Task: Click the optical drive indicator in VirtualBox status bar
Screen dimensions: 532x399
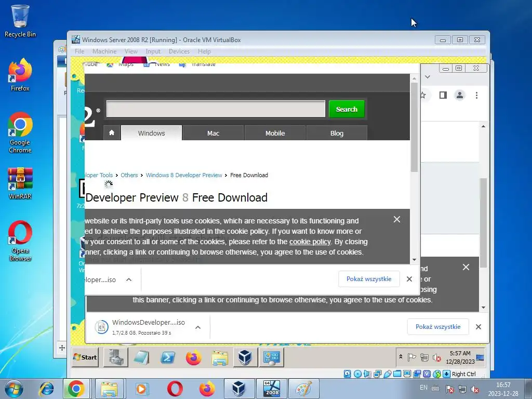Action: click(357, 374)
